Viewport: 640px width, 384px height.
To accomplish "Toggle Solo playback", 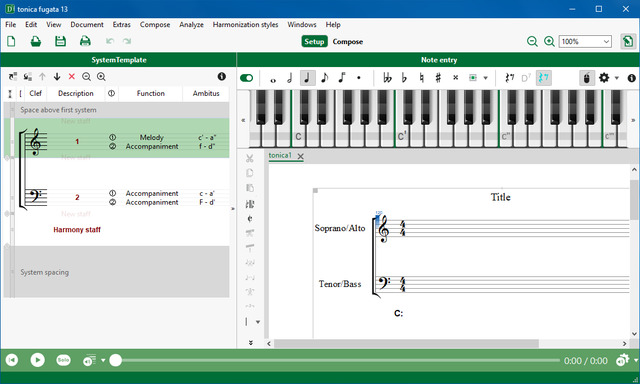I will tap(63, 360).
